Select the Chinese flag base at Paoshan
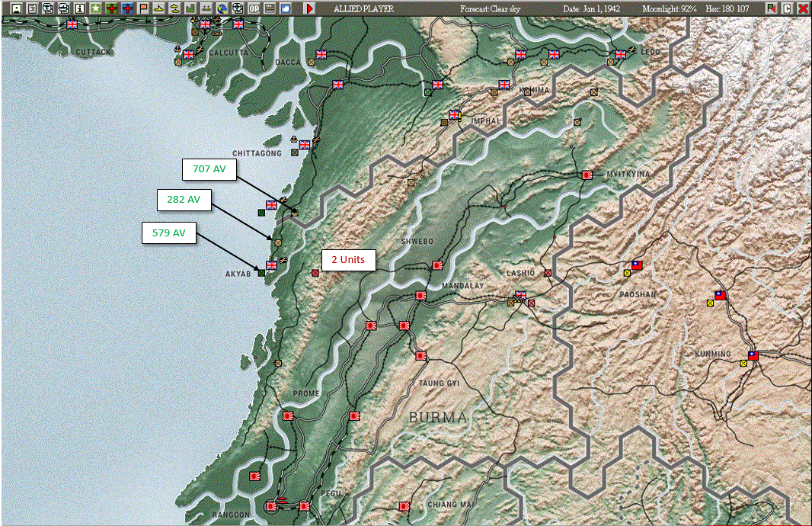Screen dimensions: 812x526 point(637,265)
